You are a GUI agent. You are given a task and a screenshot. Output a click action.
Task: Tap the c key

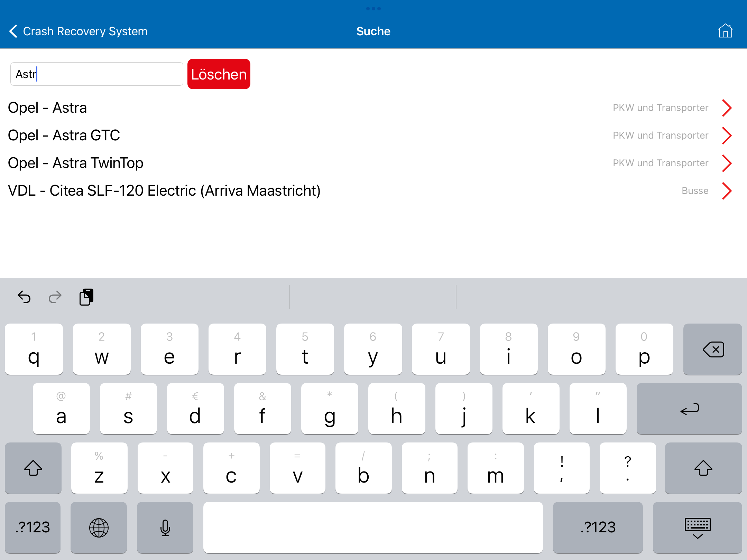[231, 468]
